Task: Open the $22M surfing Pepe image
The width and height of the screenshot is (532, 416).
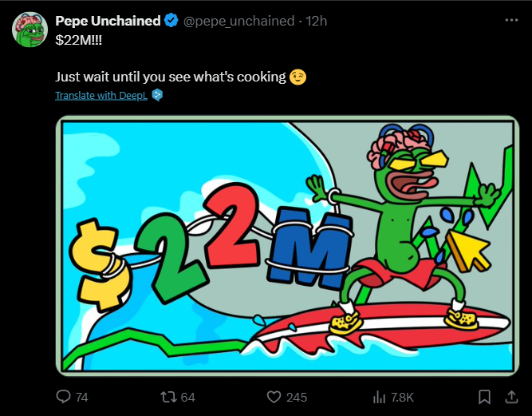Action: click(288, 246)
